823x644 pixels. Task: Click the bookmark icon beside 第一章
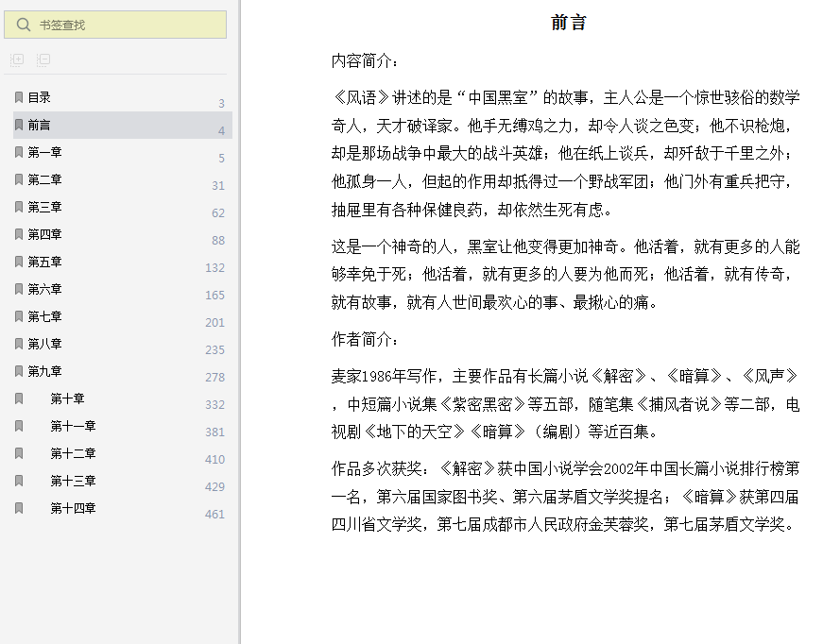coord(19,152)
